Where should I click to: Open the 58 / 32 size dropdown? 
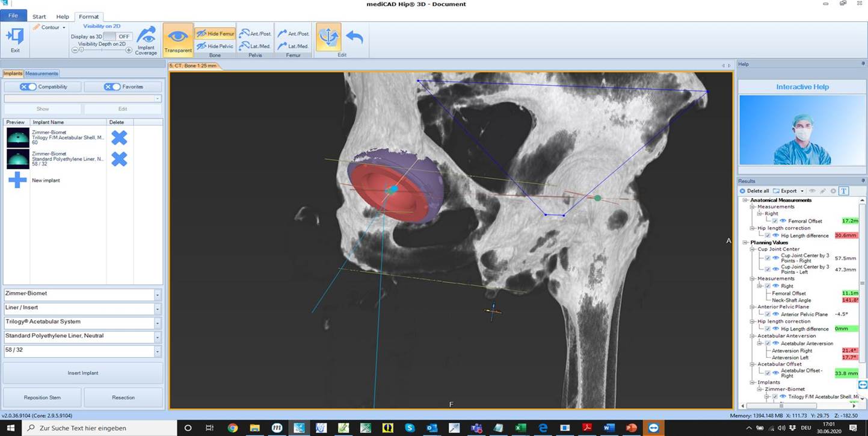[158, 352]
